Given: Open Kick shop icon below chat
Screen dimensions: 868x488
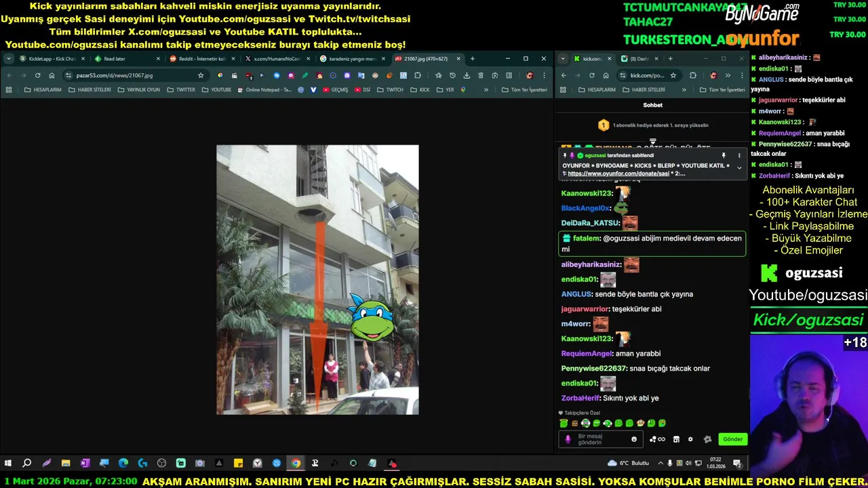Looking at the screenshot, I should coord(676,439).
